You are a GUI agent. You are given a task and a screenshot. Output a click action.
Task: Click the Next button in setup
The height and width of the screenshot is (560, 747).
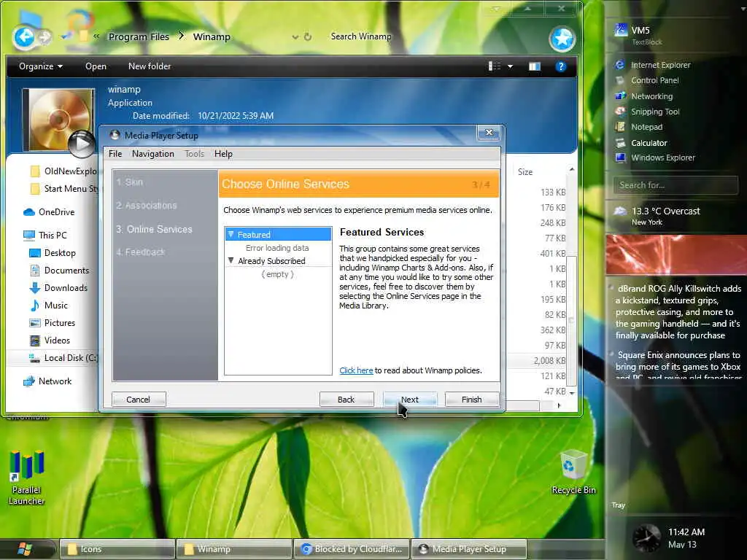[410, 400]
